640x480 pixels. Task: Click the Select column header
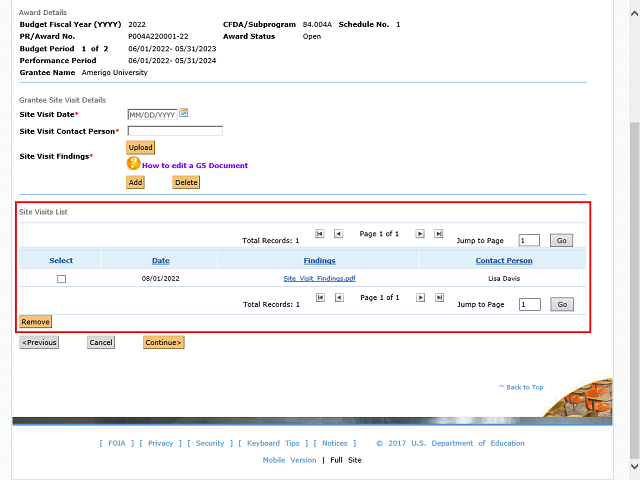click(61, 260)
